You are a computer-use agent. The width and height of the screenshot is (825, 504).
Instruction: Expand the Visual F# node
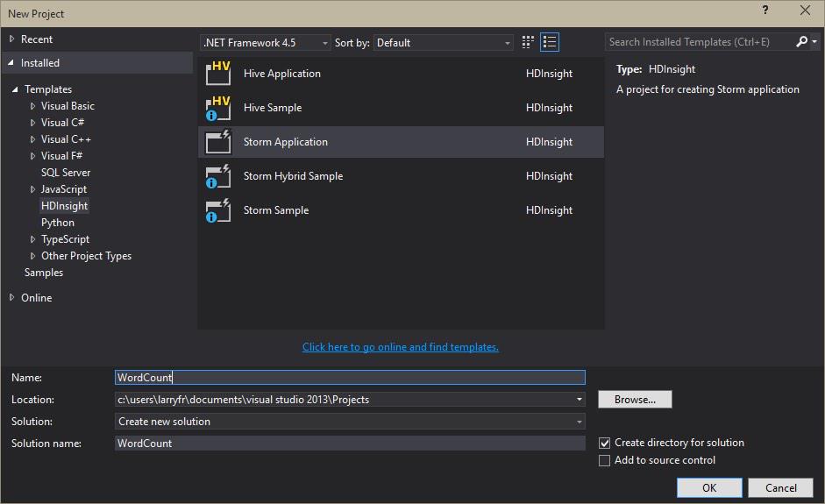[32, 156]
